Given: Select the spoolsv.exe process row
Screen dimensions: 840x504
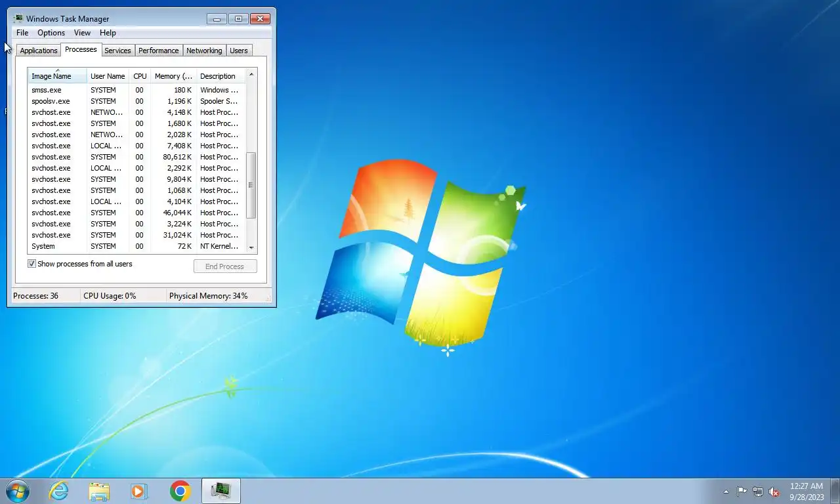Looking at the screenshot, I should [136, 101].
